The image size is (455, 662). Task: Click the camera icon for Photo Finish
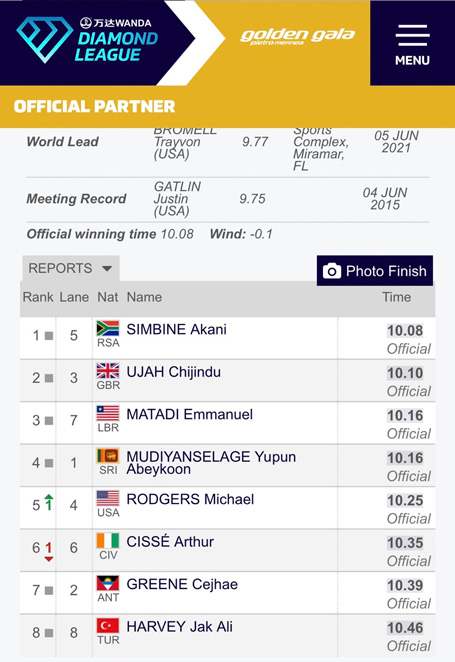pyautogui.click(x=332, y=271)
